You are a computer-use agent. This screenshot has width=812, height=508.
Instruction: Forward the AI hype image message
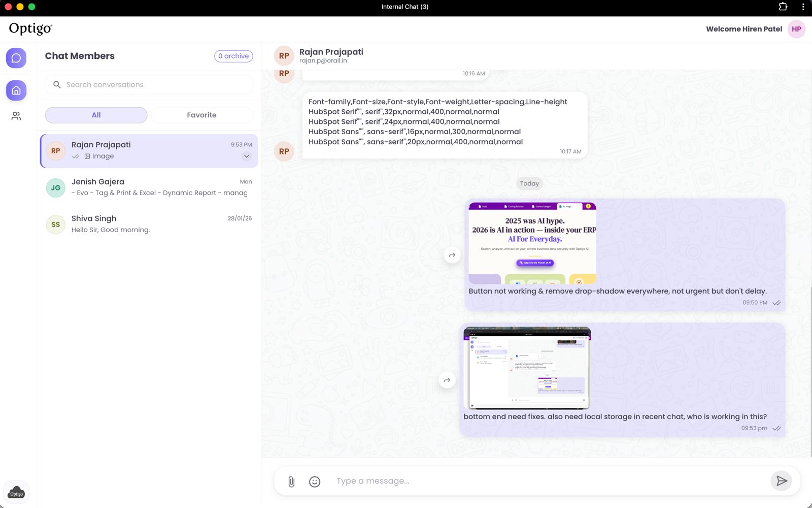click(x=452, y=255)
